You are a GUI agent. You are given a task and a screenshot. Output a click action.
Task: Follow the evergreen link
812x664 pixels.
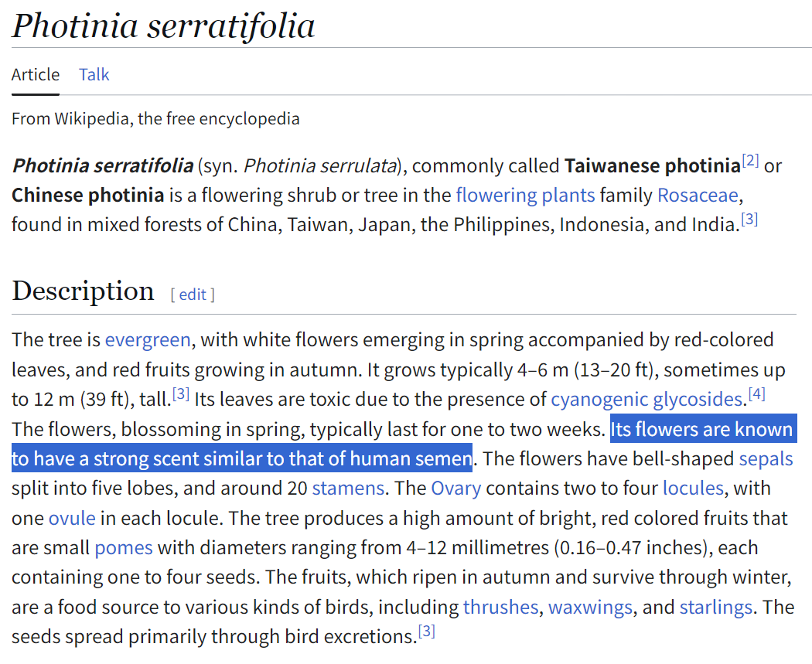[x=148, y=340]
